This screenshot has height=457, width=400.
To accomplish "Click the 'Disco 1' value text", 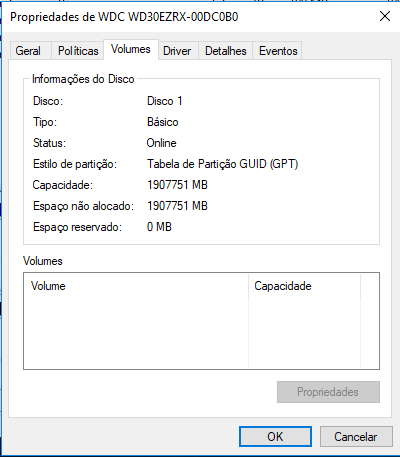I will (x=164, y=101).
